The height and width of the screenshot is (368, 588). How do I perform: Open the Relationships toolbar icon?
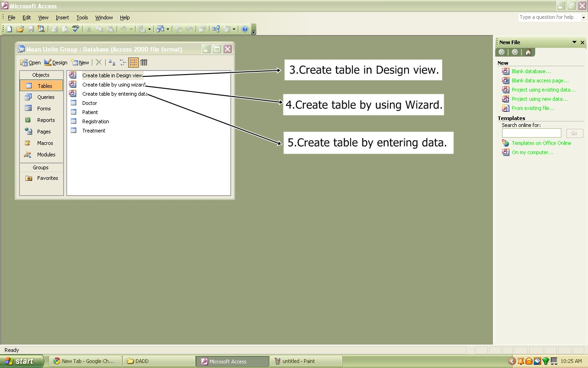pos(216,29)
